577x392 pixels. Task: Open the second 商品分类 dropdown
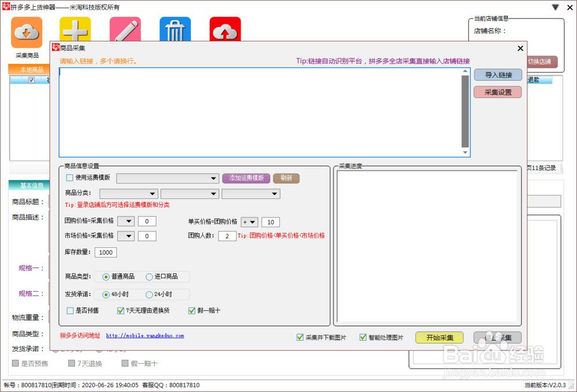(190, 194)
